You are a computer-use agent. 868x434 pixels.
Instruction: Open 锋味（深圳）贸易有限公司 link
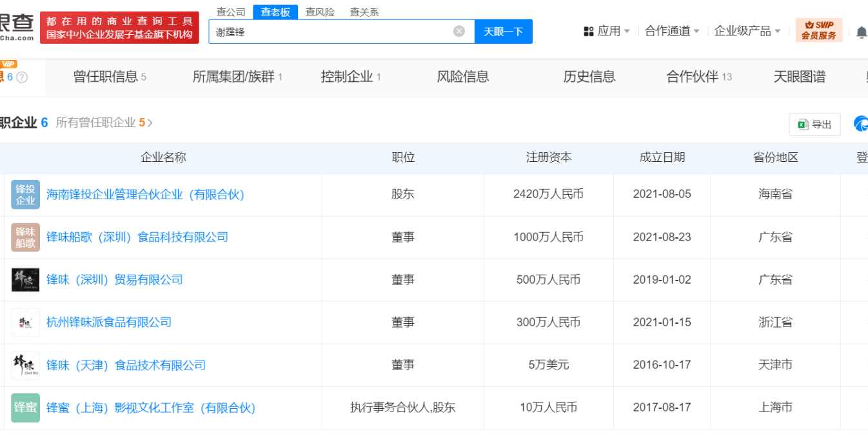click(x=115, y=279)
